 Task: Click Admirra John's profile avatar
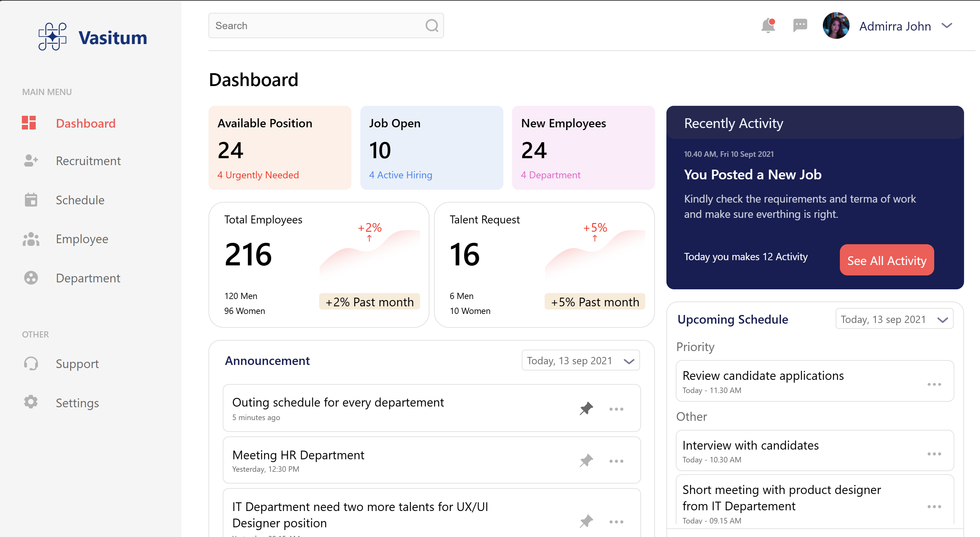(835, 25)
